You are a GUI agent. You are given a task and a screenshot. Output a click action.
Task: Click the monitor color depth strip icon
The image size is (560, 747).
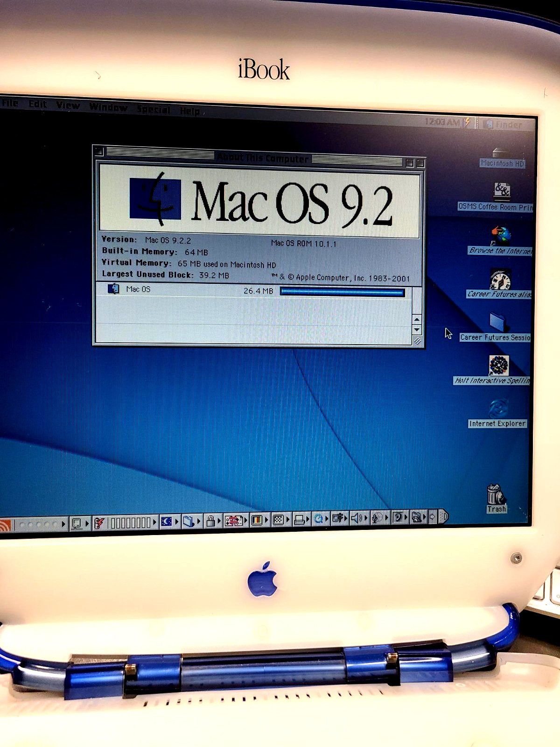coord(257,520)
